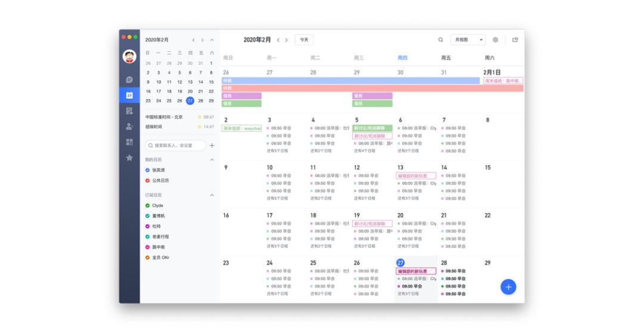Select date 14 in the mini calendar
This screenshot has width=644, height=329.
point(200,82)
